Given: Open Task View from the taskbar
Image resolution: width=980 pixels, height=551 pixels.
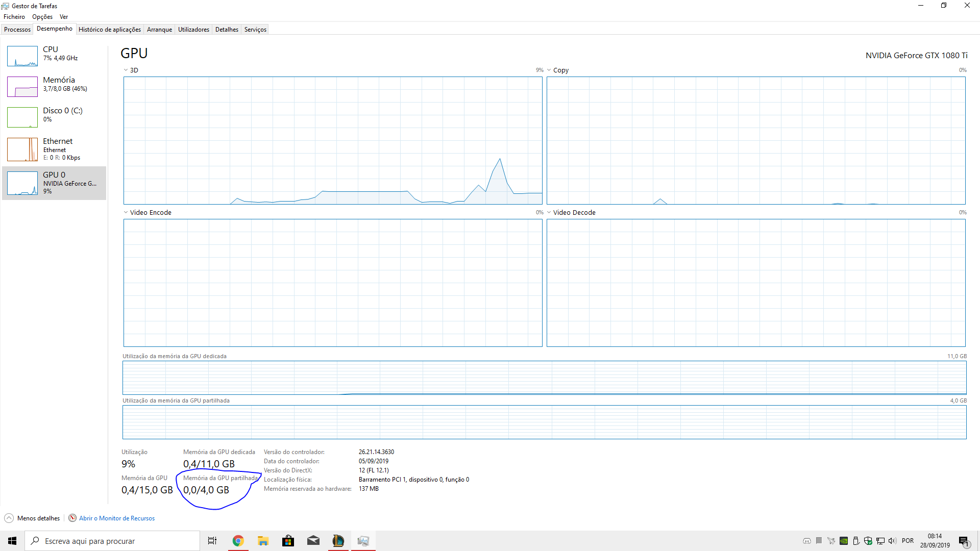Looking at the screenshot, I should (x=212, y=541).
